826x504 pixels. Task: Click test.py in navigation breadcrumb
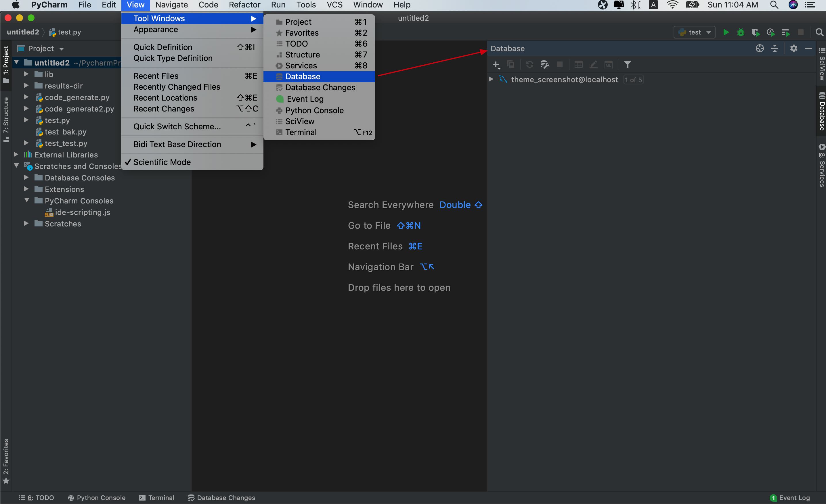coord(65,32)
